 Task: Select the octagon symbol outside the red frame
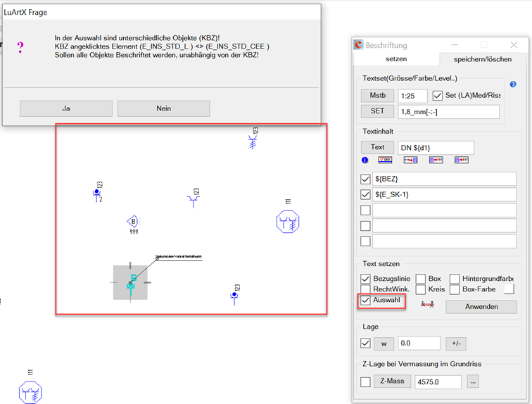[x=30, y=393]
